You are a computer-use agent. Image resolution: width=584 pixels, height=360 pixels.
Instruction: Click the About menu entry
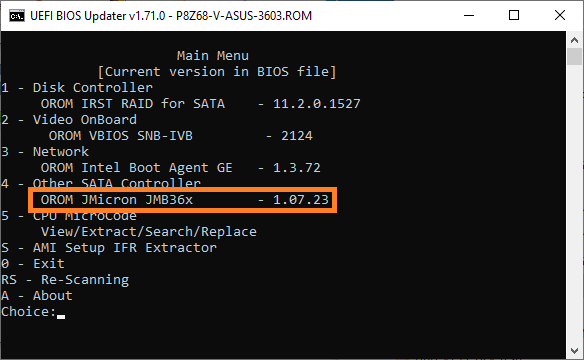[x=37, y=296]
